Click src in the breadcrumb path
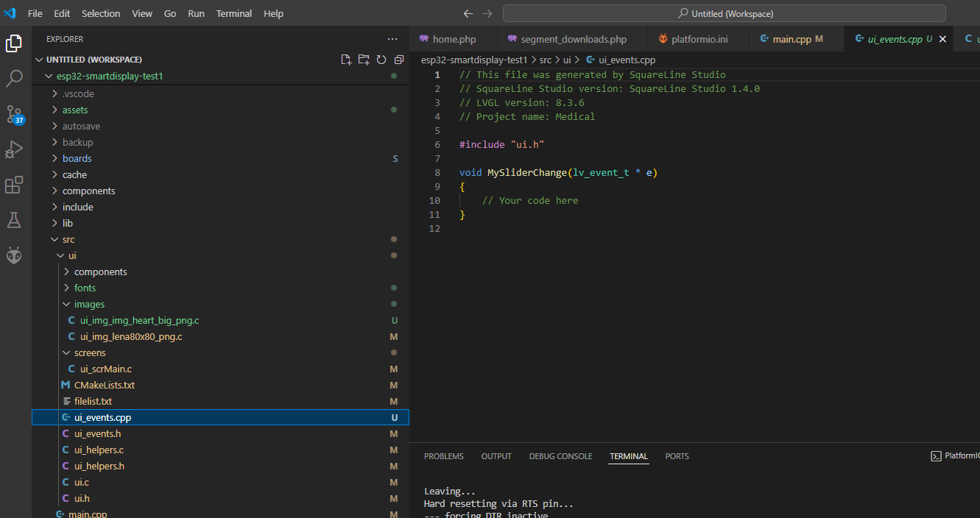 545,60
